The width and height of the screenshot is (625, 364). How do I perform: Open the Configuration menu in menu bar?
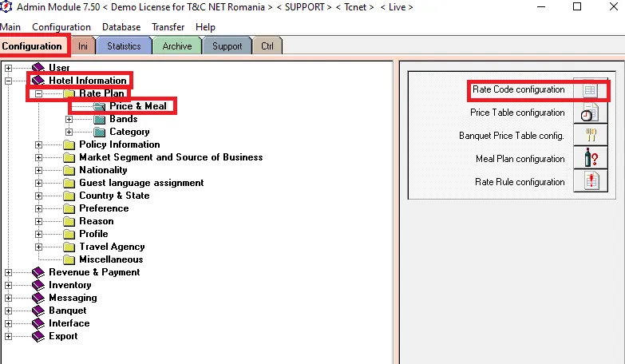click(x=61, y=27)
